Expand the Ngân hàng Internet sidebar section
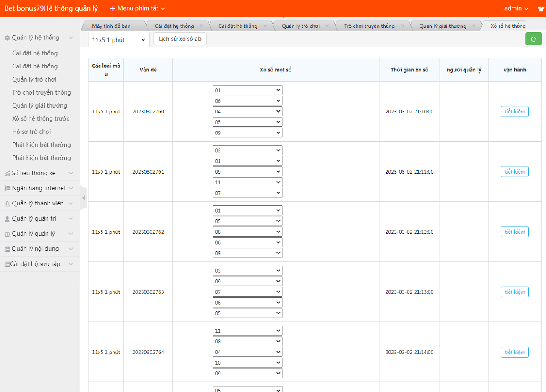546x392 pixels. click(39, 188)
